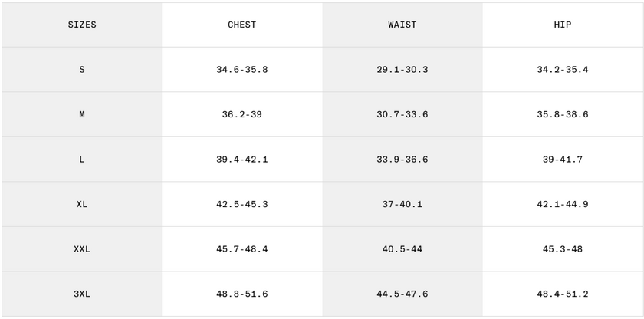Viewport: 644px width, 319px height.
Task: Click hip cell 39-41.7
Action: pyautogui.click(x=563, y=159)
